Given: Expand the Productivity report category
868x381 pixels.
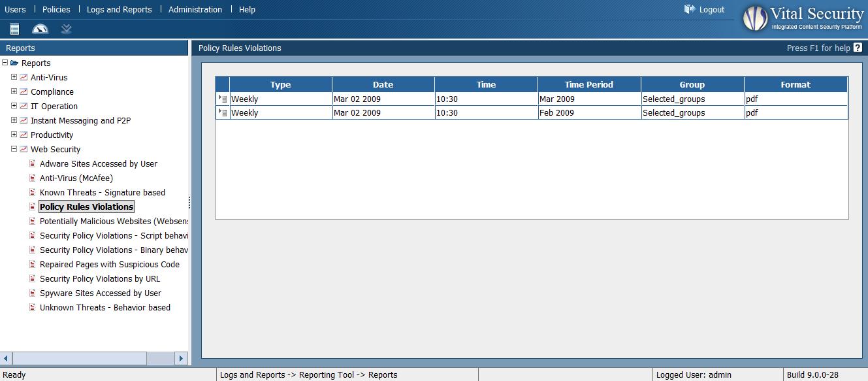Looking at the screenshot, I should click(x=14, y=135).
